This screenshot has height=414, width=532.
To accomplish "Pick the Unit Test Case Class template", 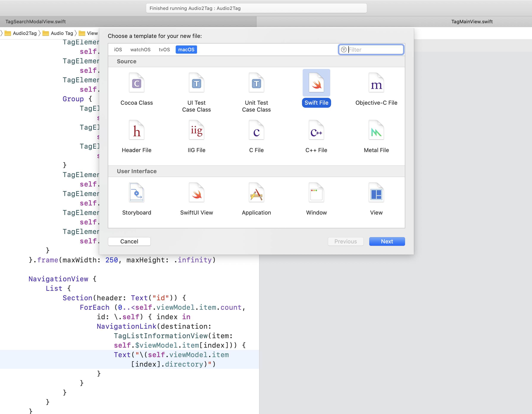I will (256, 83).
